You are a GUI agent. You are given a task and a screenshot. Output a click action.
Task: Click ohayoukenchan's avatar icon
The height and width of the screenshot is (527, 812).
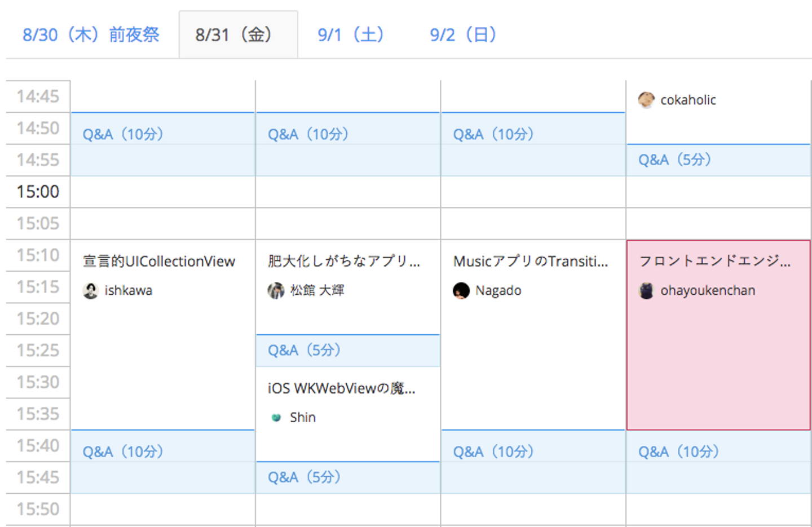click(646, 291)
